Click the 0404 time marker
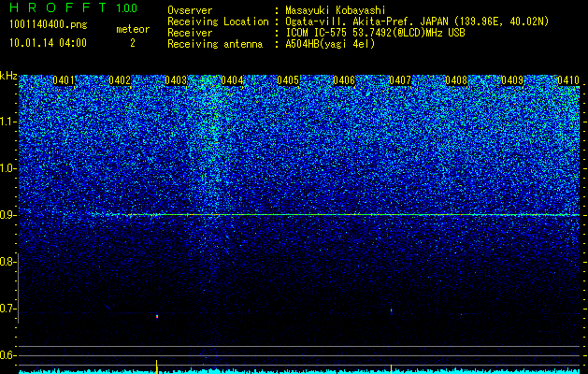This screenshot has height=374, width=588. click(232, 80)
